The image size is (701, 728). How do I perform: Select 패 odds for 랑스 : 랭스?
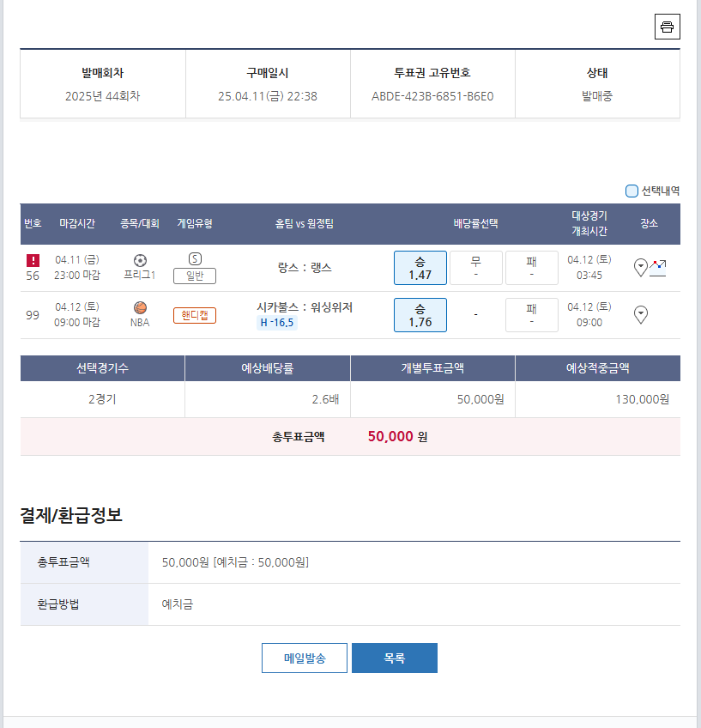[531, 267]
